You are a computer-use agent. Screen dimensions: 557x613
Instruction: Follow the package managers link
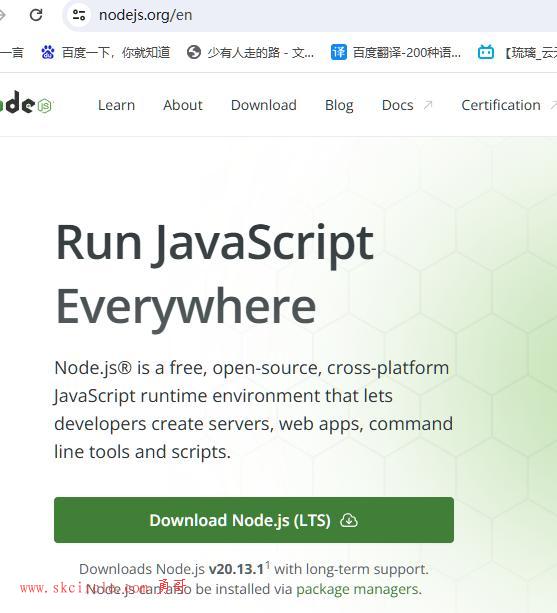359,589
